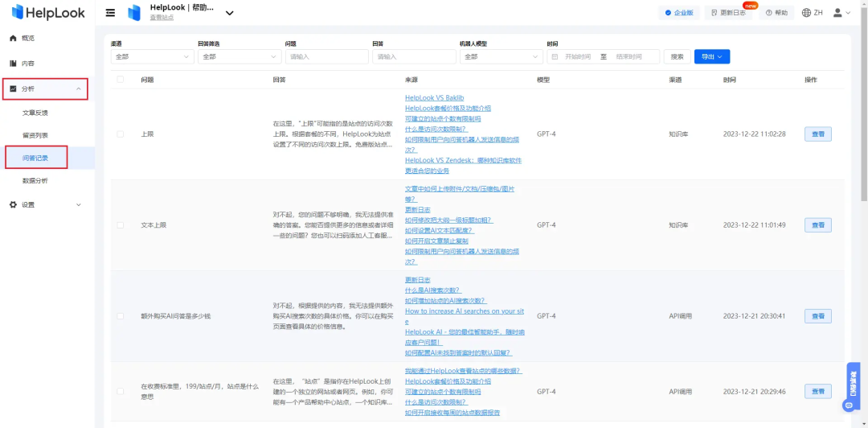Open link 如何设置AI文本匹配度？

tap(440, 231)
